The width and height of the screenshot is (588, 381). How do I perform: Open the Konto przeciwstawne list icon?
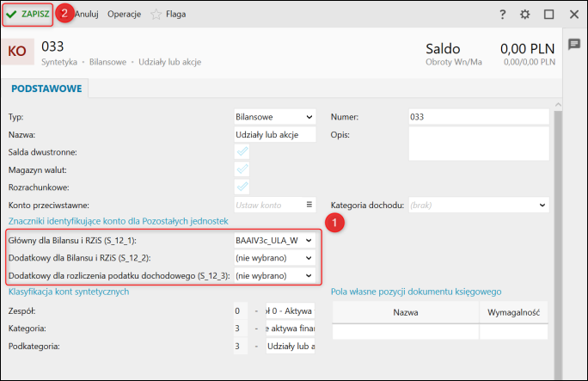(309, 205)
